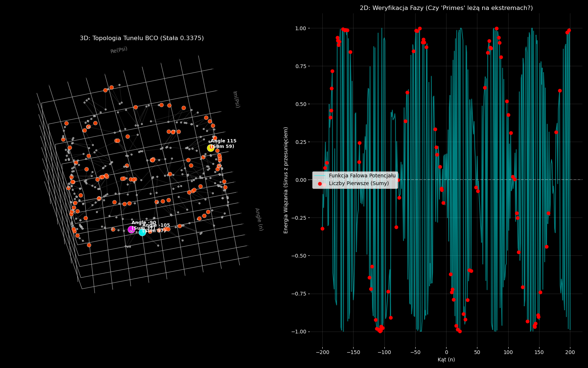The height and width of the screenshot is (368, 588).
Task: Click the magenta marker at Angle -90
Action: click(x=131, y=230)
